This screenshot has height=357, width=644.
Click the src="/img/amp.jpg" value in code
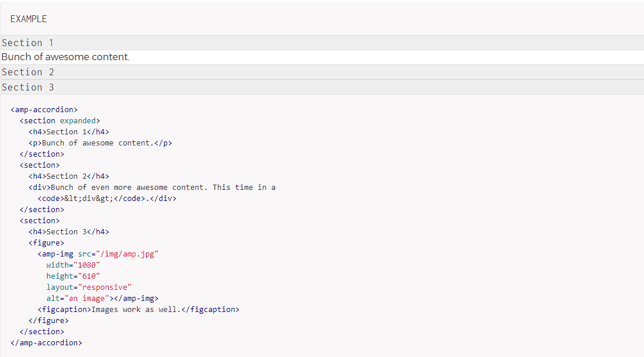(x=130, y=254)
